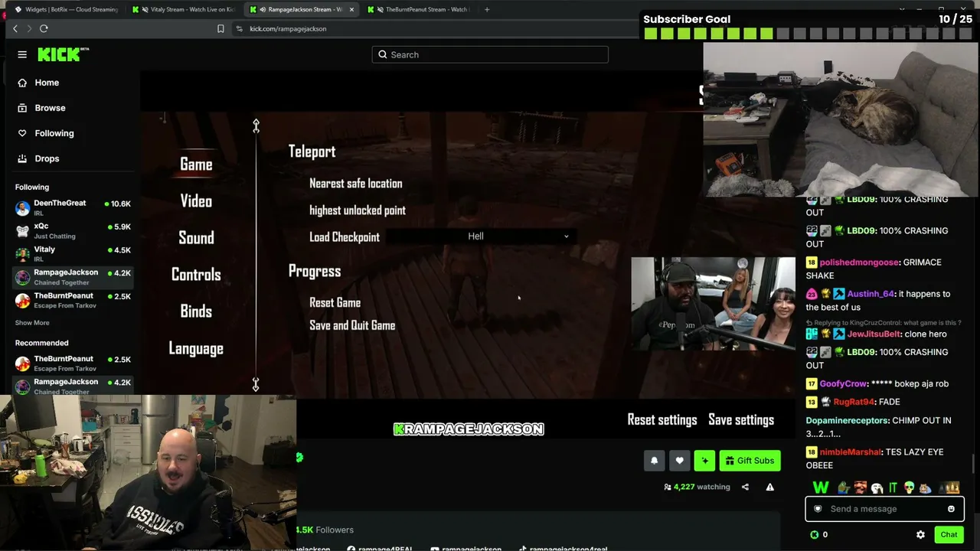Choose Nearest safe location teleport
The height and width of the screenshot is (551, 980).
tap(355, 184)
